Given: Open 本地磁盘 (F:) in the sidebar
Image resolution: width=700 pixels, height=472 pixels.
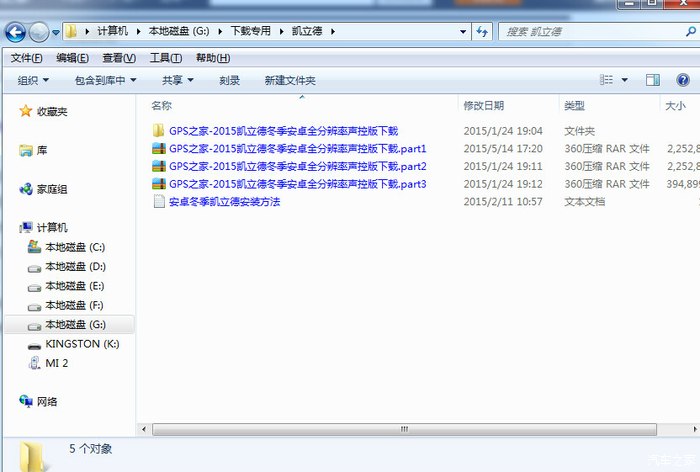Looking at the screenshot, I should click(74, 305).
